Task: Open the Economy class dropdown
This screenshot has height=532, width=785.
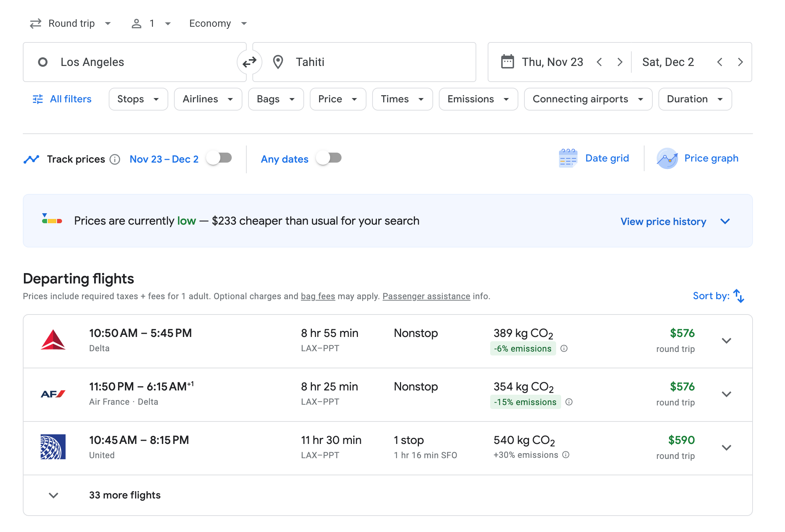Action: (218, 24)
